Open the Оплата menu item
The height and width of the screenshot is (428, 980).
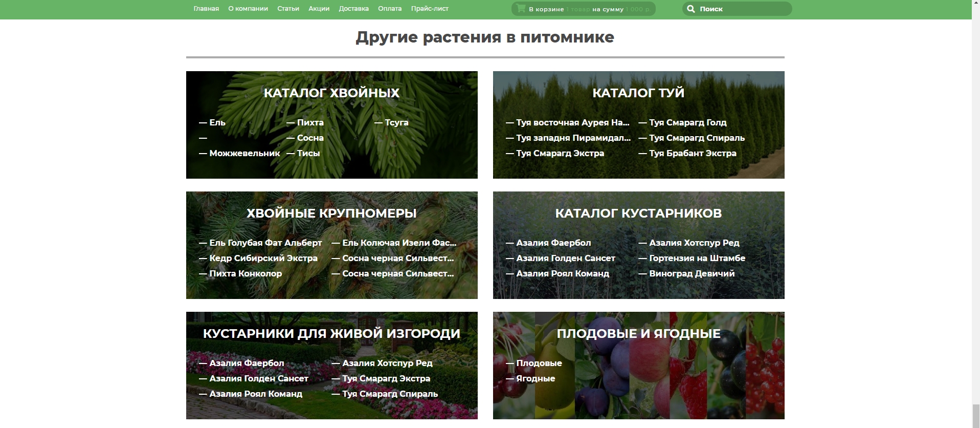click(x=390, y=9)
